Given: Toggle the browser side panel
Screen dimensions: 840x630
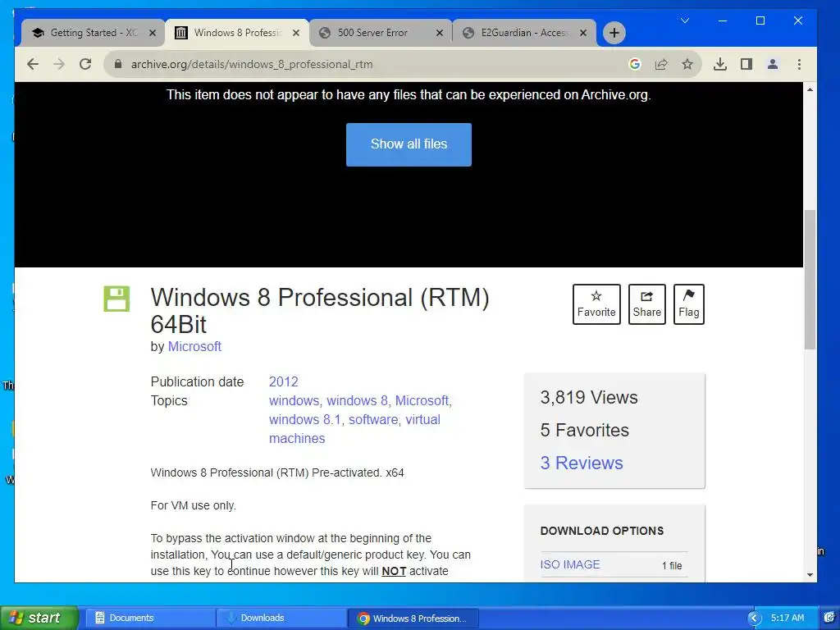Looking at the screenshot, I should coord(746,64).
